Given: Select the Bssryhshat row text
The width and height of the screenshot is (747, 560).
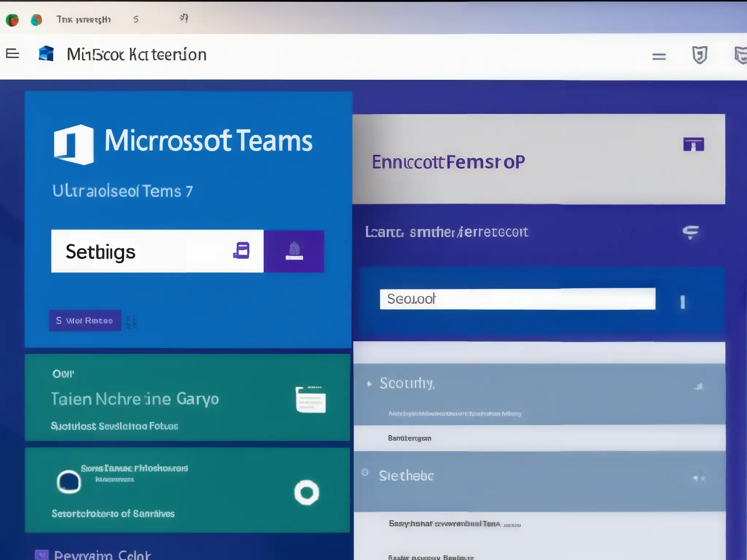Looking at the screenshot, I should click(x=454, y=524).
